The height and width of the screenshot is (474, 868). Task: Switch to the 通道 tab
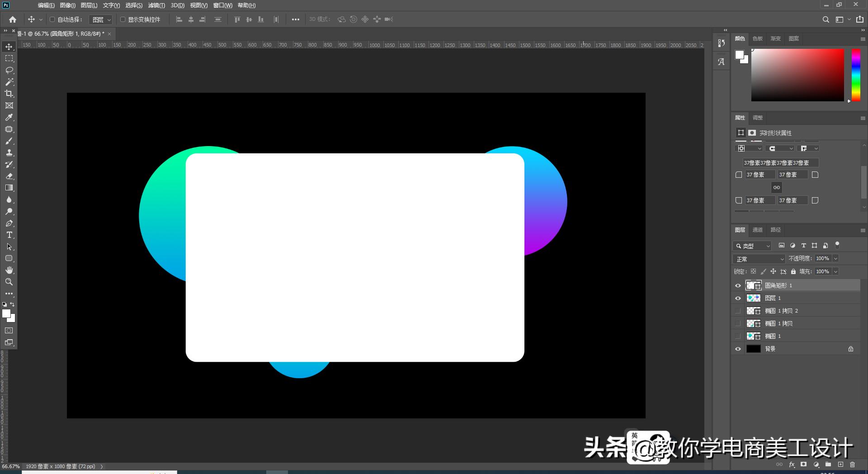(x=758, y=230)
